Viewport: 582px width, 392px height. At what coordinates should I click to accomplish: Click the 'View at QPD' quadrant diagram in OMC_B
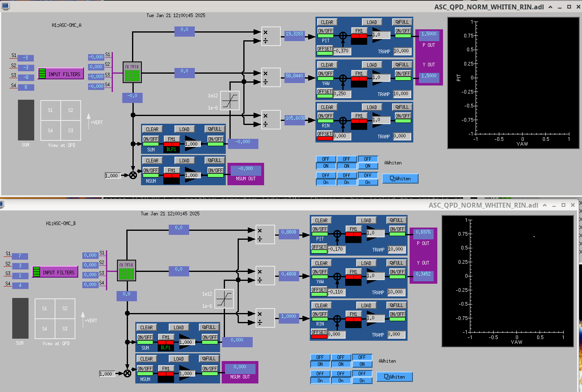click(55, 319)
